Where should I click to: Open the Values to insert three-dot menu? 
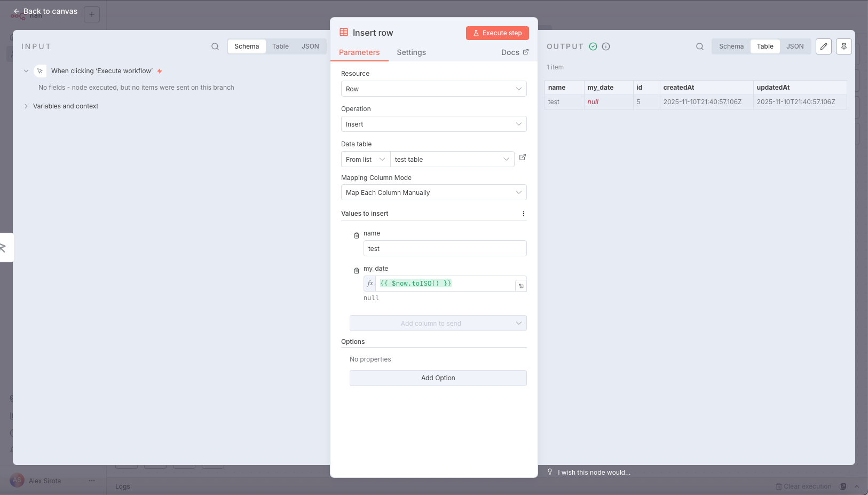coord(524,214)
